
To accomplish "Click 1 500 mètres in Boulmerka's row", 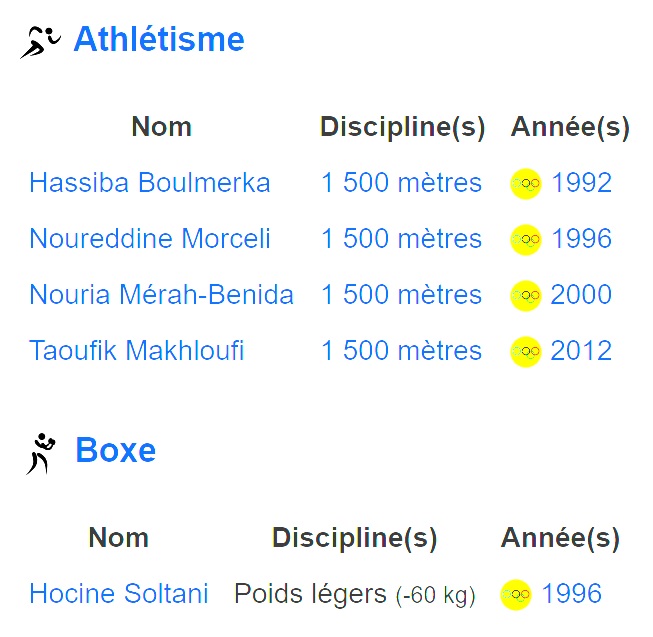I will click(x=401, y=182).
